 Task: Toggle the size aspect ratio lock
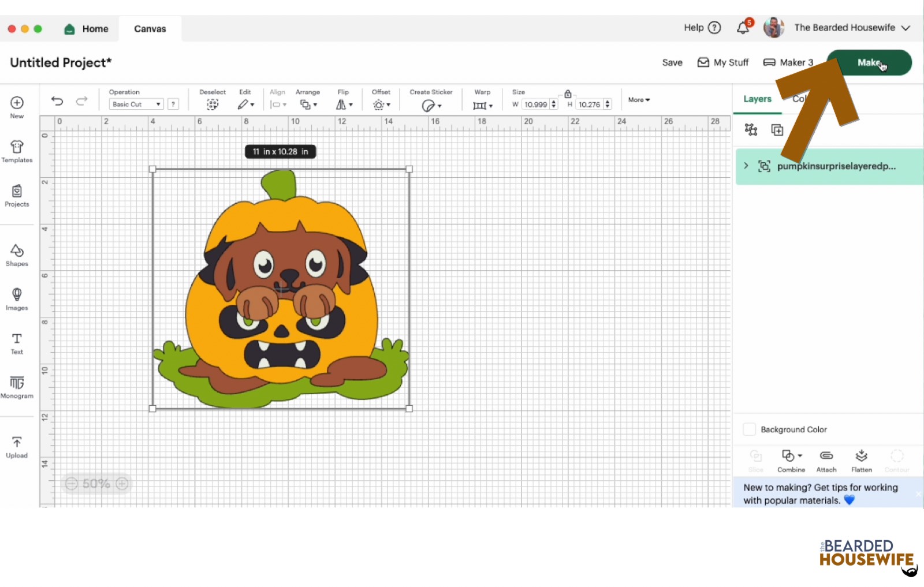click(x=568, y=94)
